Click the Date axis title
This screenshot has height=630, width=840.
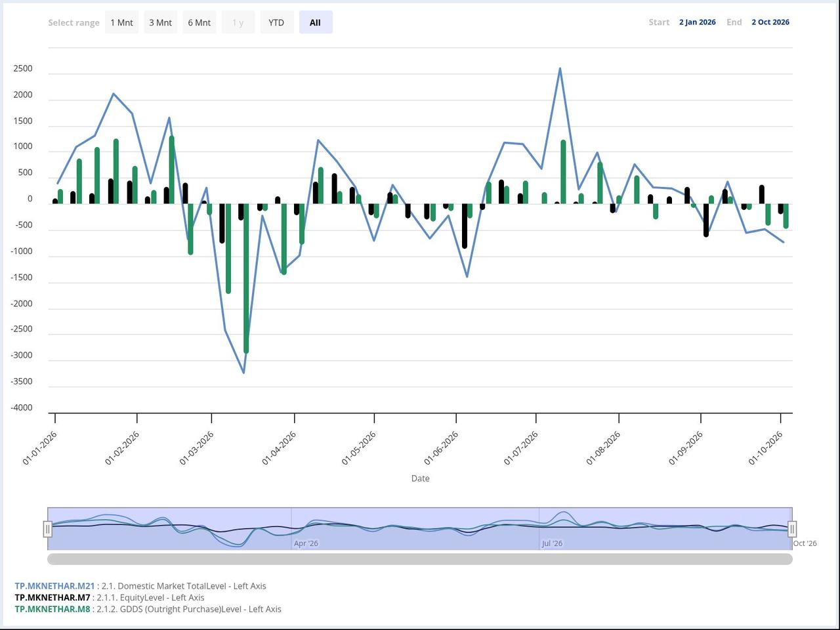click(x=421, y=478)
